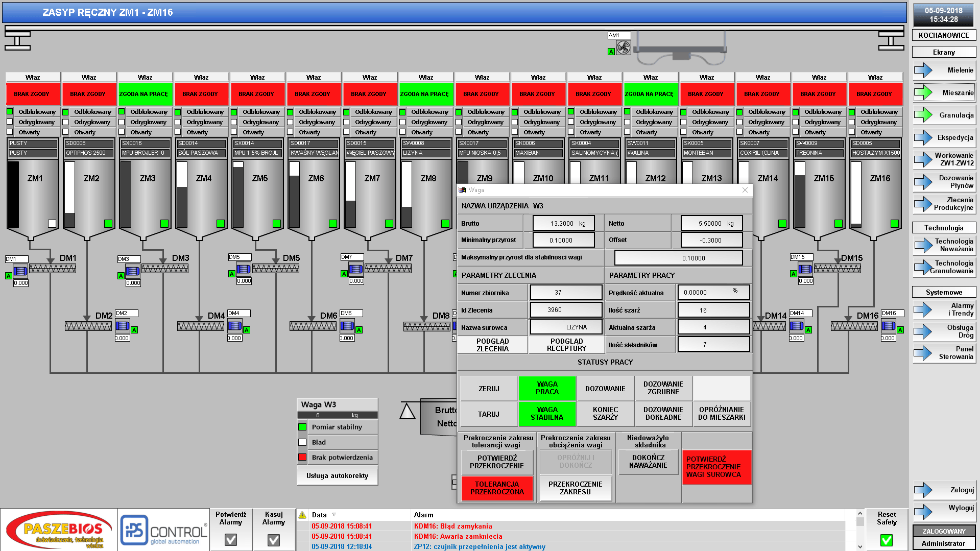
Task: Click the DM2 motor icon
Action: [x=123, y=325]
